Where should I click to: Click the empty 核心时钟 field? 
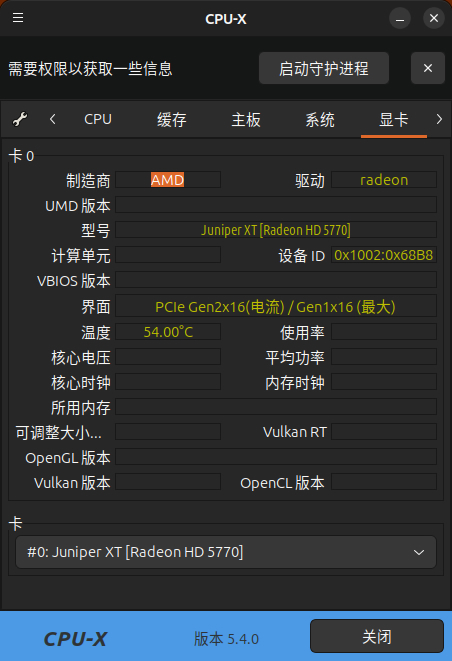pos(168,382)
